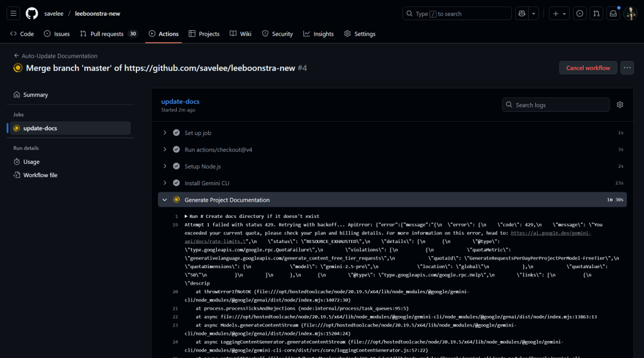Open the create new plus menu
The image size is (644, 358).
click(559, 14)
